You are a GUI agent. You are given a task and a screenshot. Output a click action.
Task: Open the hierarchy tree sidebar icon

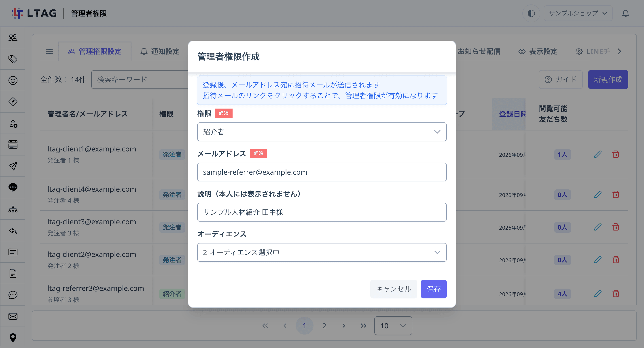[x=13, y=209]
